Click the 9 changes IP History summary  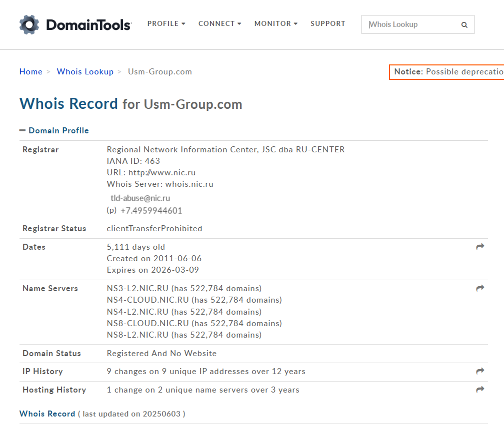click(x=206, y=372)
